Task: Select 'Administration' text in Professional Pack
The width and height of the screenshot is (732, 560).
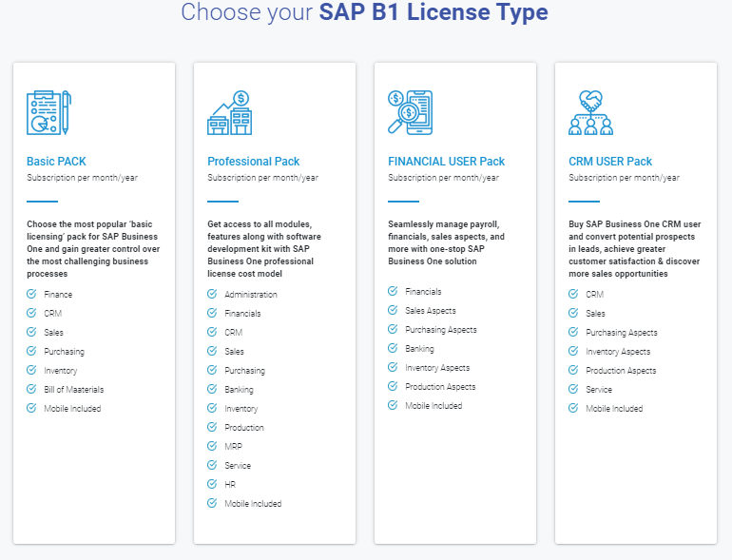Action: coord(251,295)
